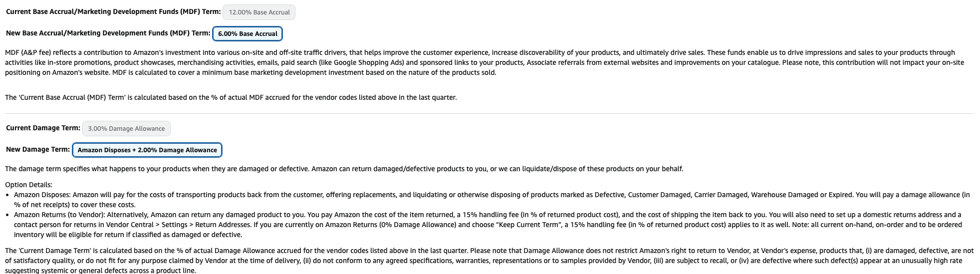980x274 pixels.
Task: Click the Current Base Accrual/MDF Term label
Action: pos(113,11)
